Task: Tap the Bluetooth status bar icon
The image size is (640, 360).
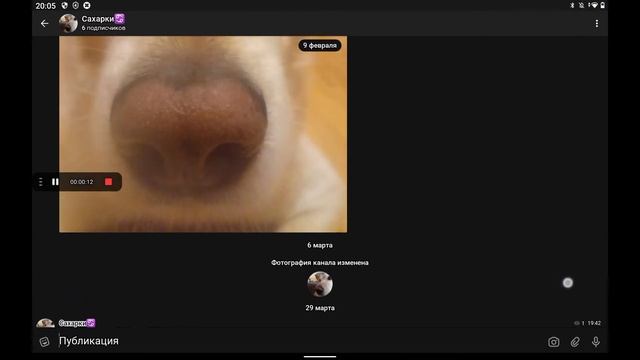Action: [x=572, y=5]
